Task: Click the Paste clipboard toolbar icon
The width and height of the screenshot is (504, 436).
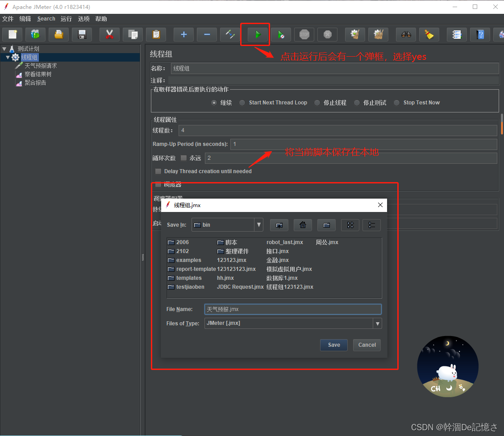Action: point(156,34)
